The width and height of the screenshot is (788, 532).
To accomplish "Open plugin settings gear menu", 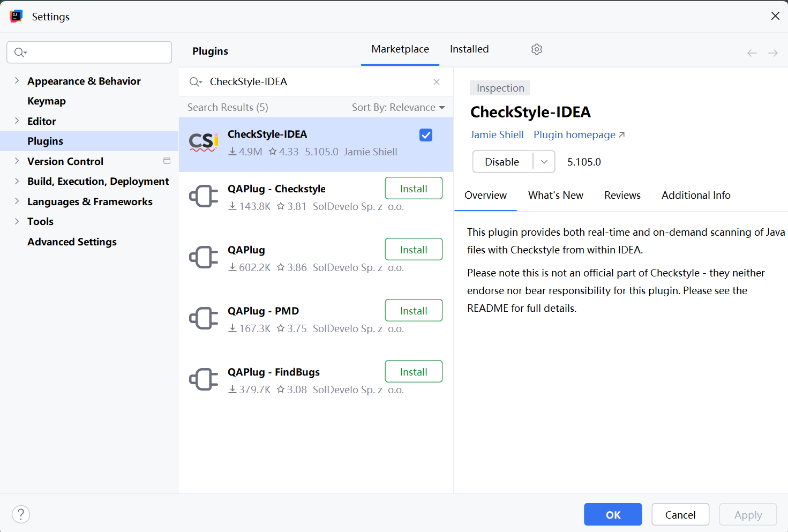I will pyautogui.click(x=537, y=49).
